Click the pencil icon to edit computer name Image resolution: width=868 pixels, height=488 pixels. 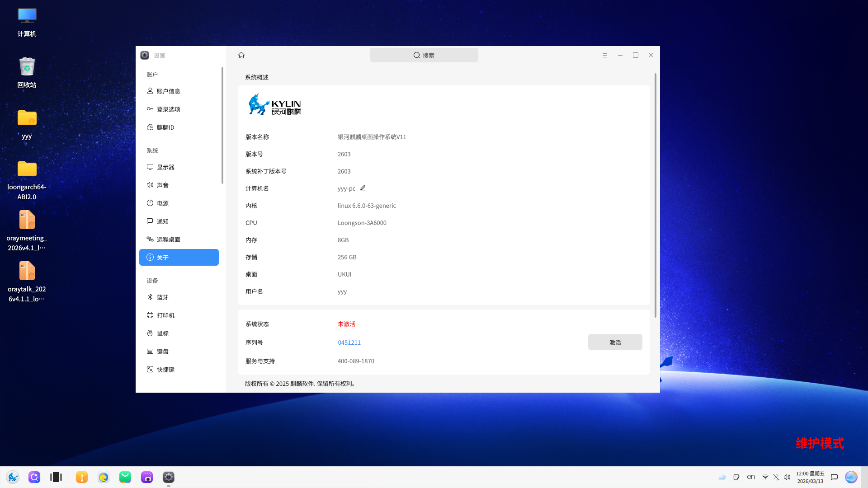[363, 188]
